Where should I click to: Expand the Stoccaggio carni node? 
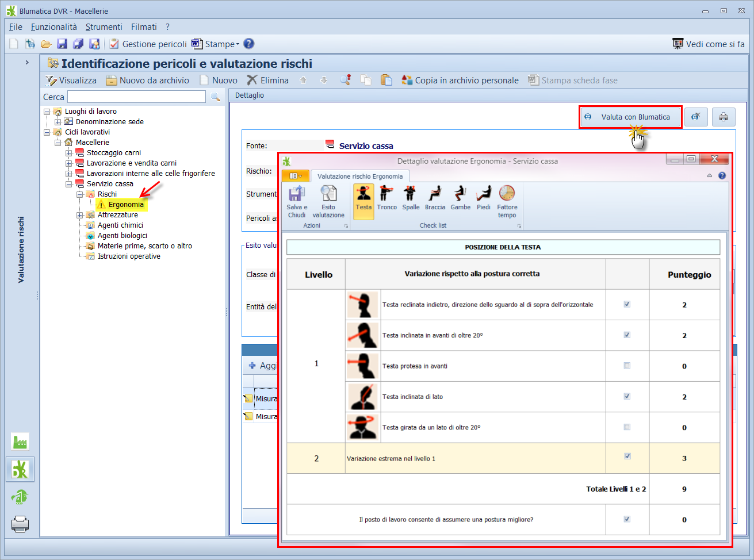click(68, 153)
